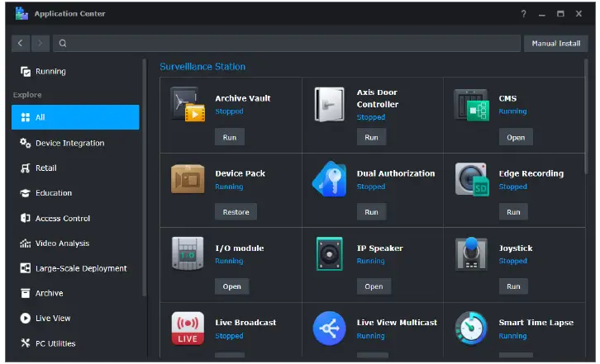Click the Explore section label
The image size is (600, 364).
[27, 95]
